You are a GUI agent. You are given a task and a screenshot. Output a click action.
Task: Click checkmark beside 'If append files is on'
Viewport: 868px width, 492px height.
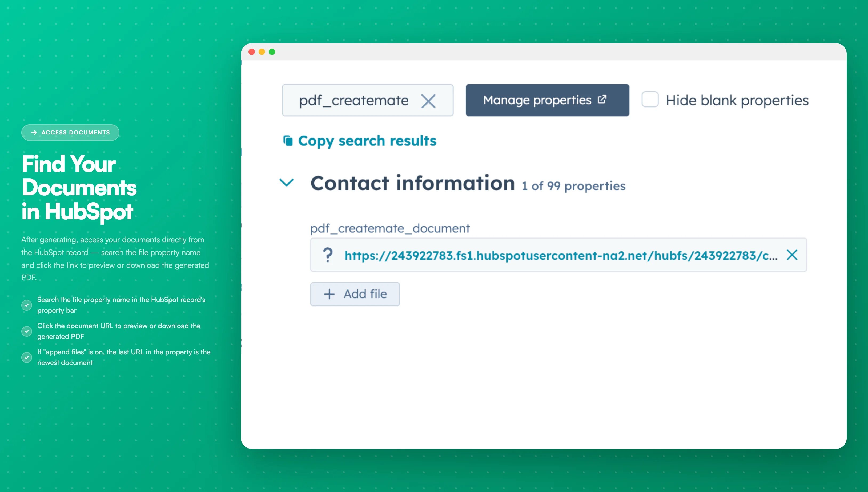tap(27, 357)
